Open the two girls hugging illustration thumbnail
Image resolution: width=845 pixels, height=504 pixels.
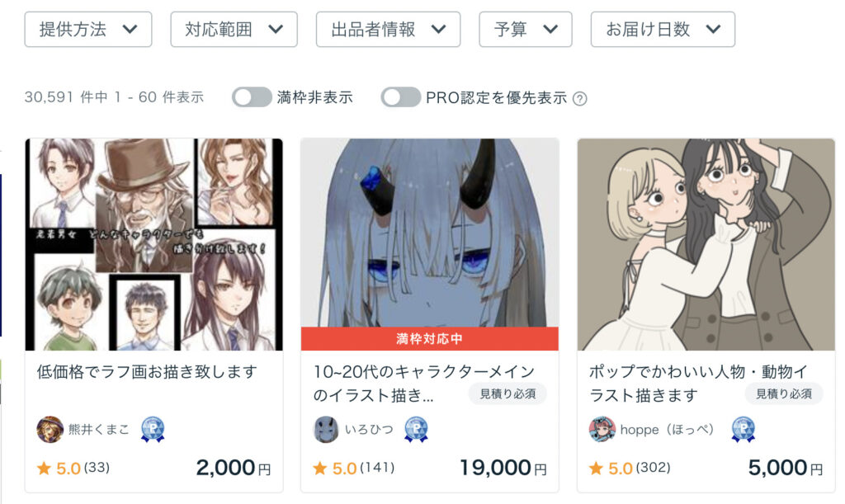point(706,244)
